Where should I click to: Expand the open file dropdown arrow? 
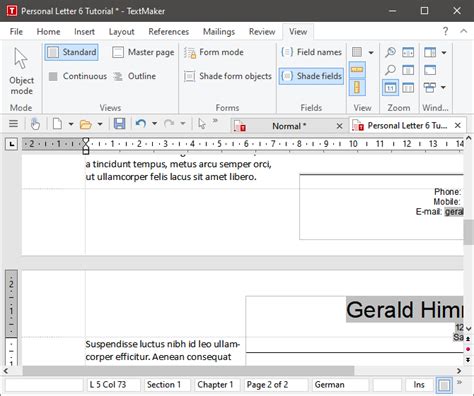[100, 124]
